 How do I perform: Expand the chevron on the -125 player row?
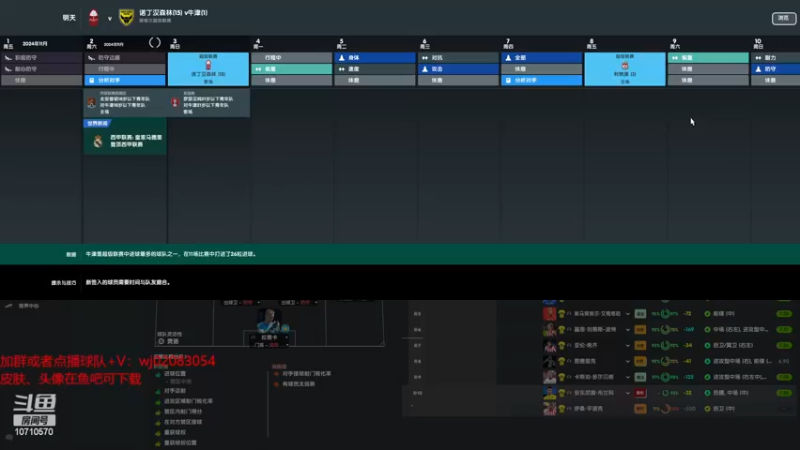tap(628, 377)
